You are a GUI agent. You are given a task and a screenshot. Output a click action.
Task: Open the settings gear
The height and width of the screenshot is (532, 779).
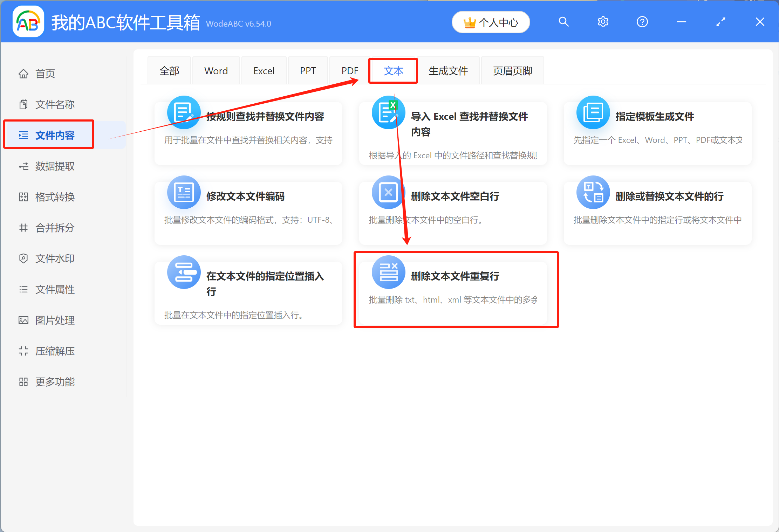click(x=603, y=22)
